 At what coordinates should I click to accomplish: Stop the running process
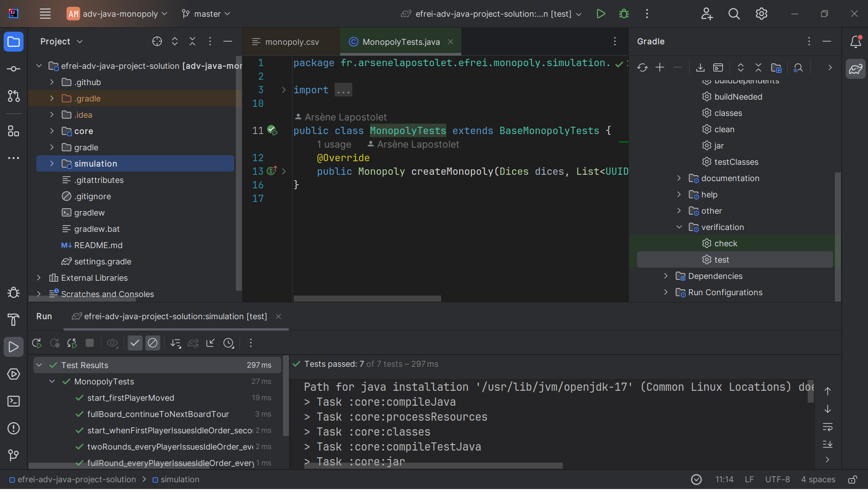[x=90, y=343]
